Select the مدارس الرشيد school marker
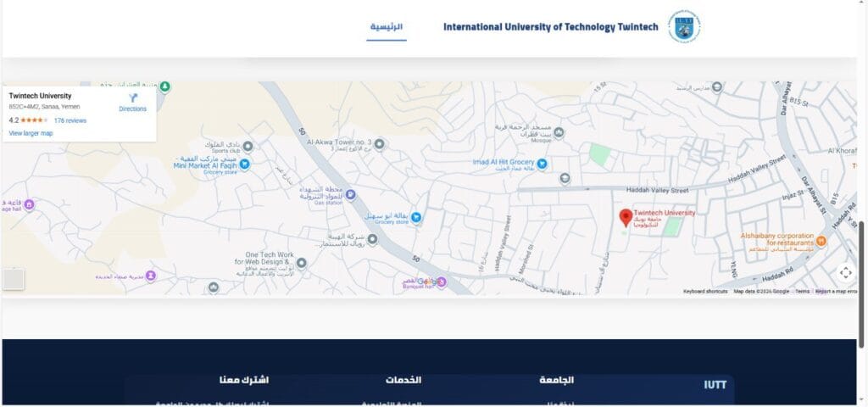Image resolution: width=868 pixels, height=407 pixels. [x=717, y=87]
